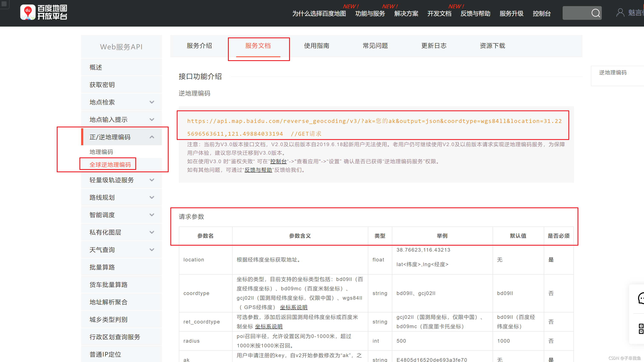The height and width of the screenshot is (362, 644).
Task: Click the example value 38.76623,116.43213
Action: pyautogui.click(x=423, y=250)
